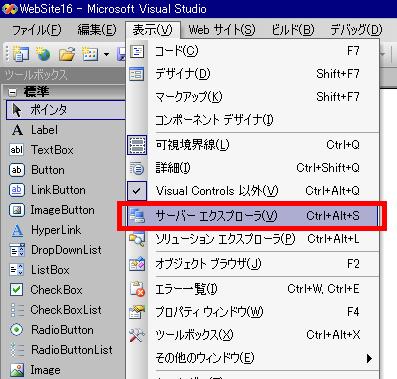This screenshot has width=397, height=379.
Task: Open エラー一覧(I) window
Action: point(253,289)
